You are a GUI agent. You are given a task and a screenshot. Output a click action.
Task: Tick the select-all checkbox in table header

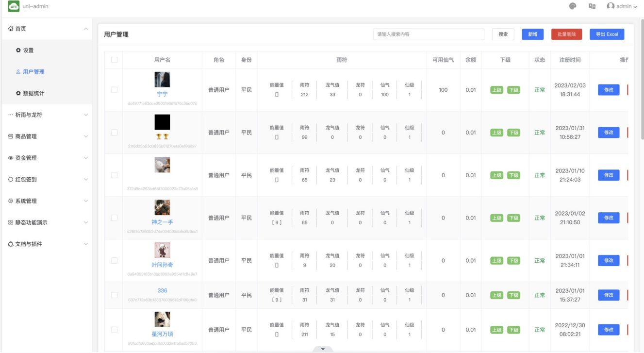[114, 60]
